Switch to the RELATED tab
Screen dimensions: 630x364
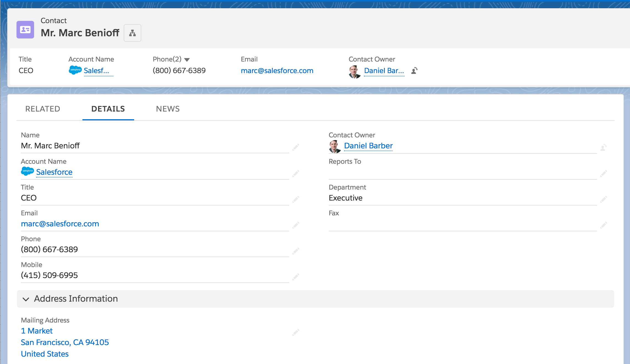click(x=43, y=109)
